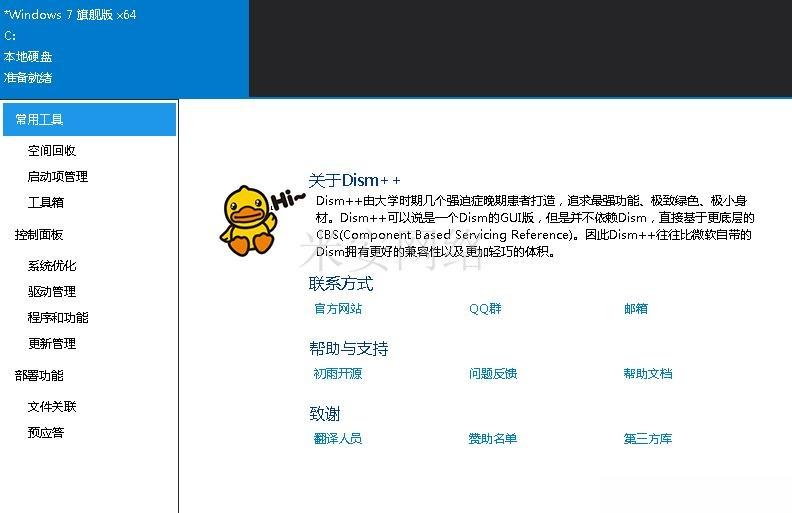Open the 帮助文档 link
The width and height of the screenshot is (792, 513).
(x=648, y=374)
